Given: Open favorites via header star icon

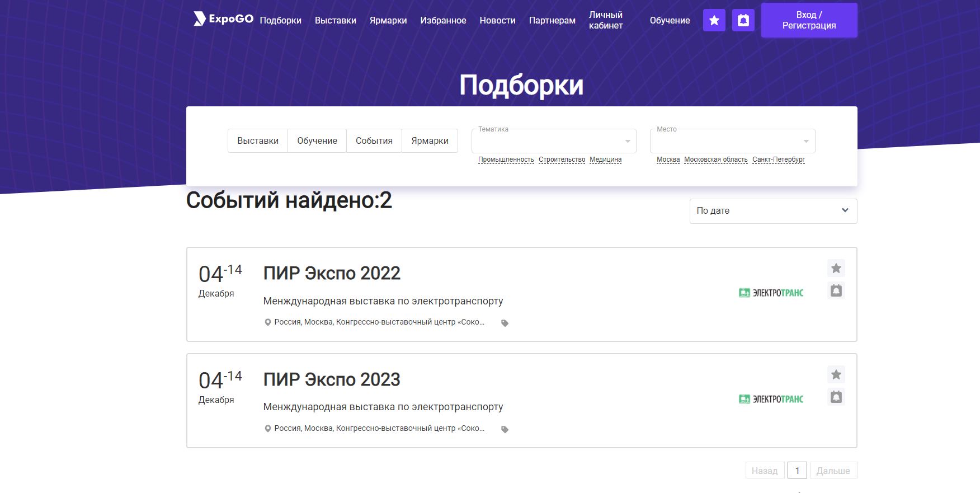Looking at the screenshot, I should coord(714,21).
